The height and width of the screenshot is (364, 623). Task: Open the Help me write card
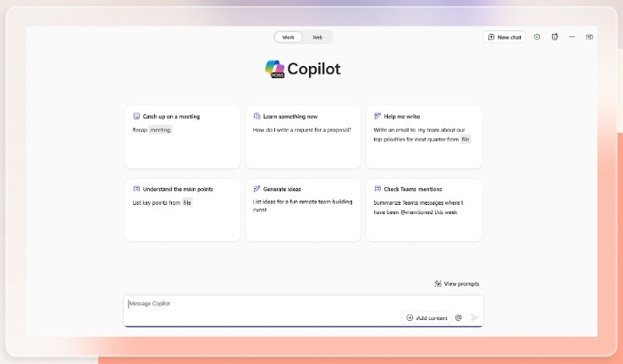(x=424, y=137)
